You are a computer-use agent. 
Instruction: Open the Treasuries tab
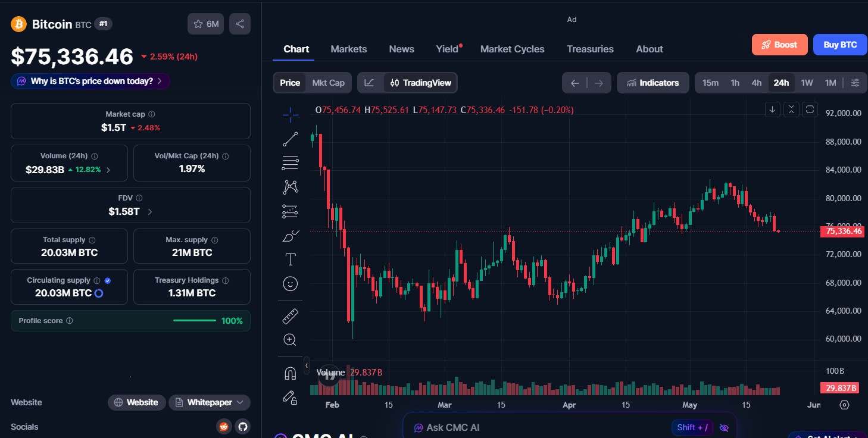point(590,49)
